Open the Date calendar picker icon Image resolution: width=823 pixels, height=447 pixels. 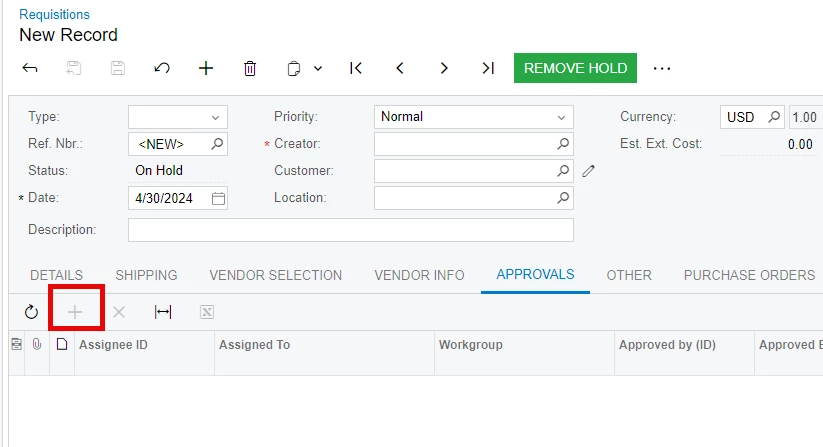click(x=218, y=198)
